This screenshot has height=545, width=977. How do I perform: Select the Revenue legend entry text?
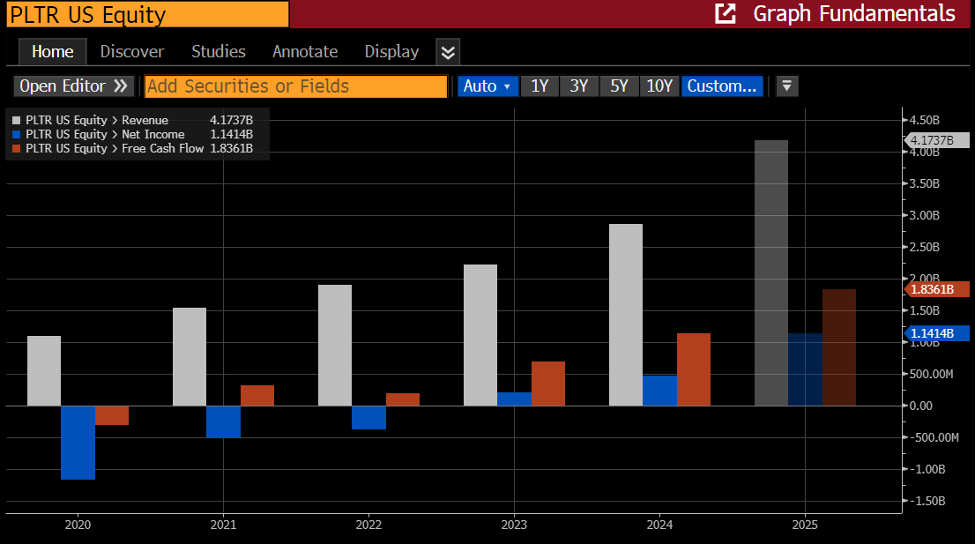coord(97,120)
